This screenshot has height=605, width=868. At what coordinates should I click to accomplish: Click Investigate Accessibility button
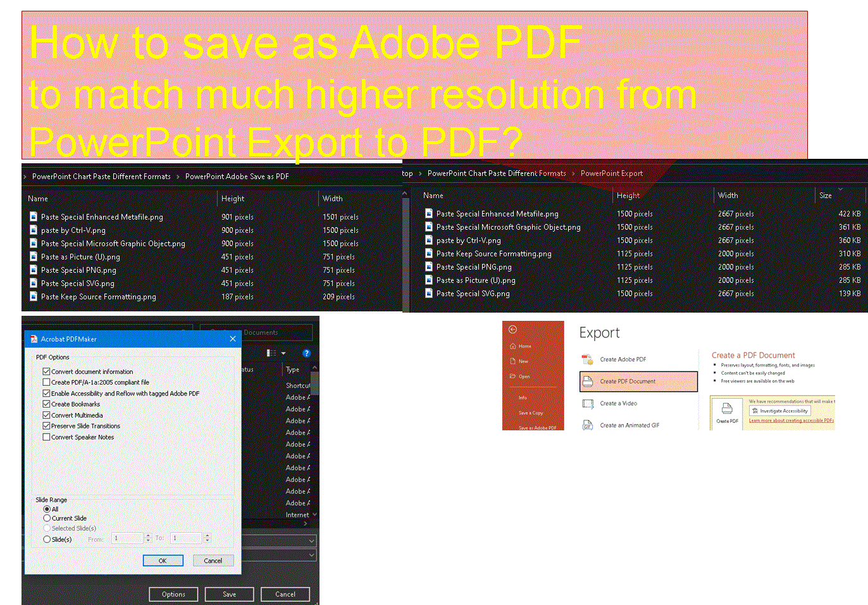tap(779, 411)
